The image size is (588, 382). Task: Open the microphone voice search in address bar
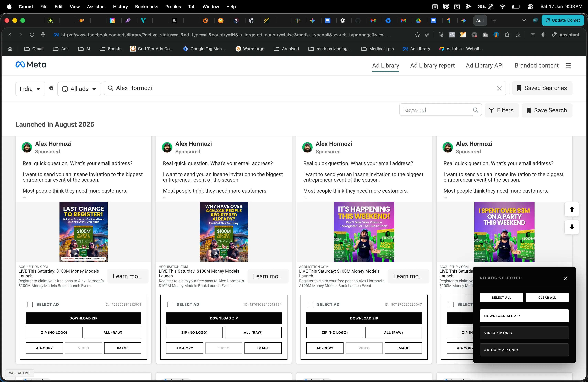click(42, 35)
